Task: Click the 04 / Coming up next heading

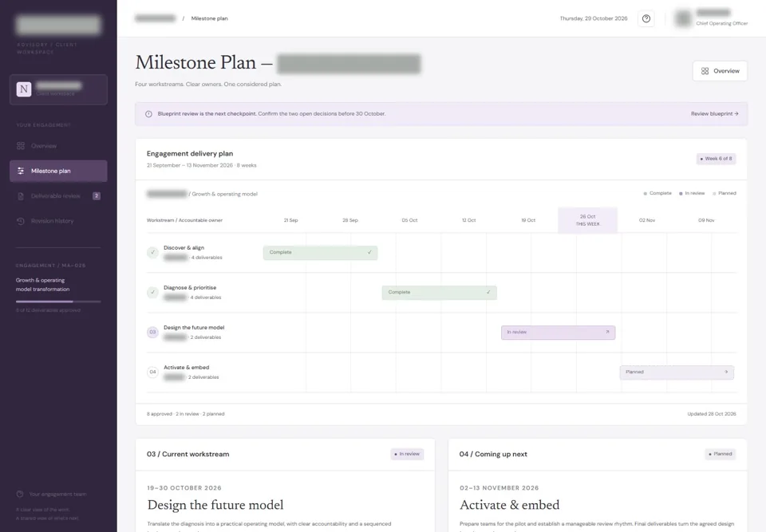Action: pyautogui.click(x=493, y=455)
